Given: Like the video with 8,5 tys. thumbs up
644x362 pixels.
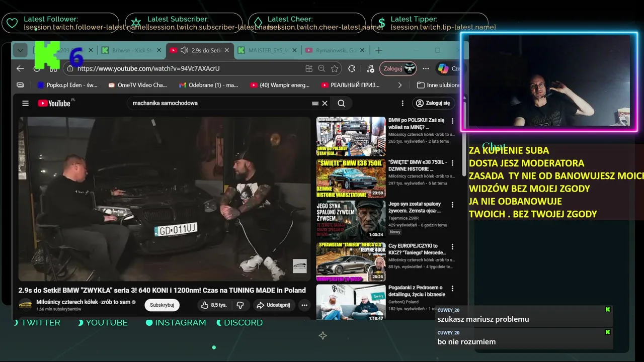Looking at the screenshot, I should pyautogui.click(x=214, y=305).
